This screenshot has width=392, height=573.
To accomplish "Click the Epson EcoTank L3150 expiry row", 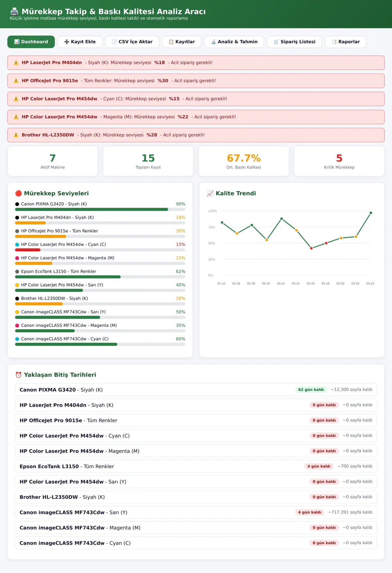I will [196, 466].
